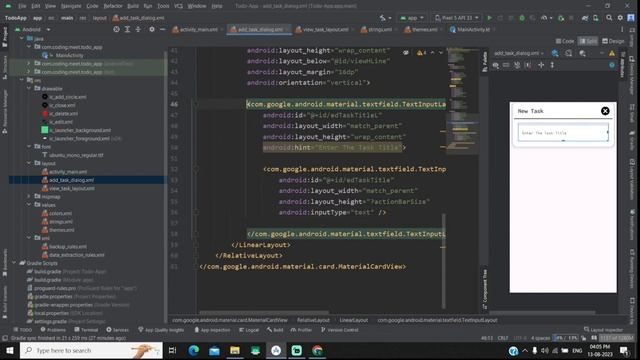Hide the project tool window
This screenshot has width=640, height=360.
click(162, 29)
